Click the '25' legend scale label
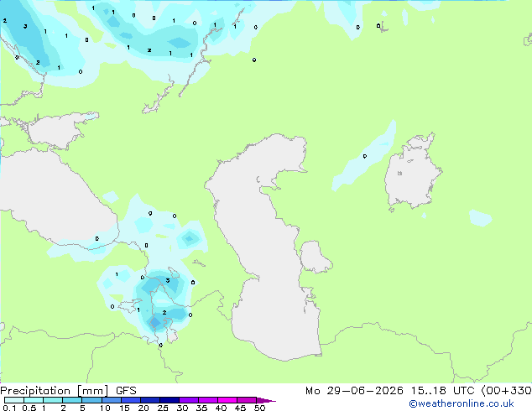 tap(163, 408)
